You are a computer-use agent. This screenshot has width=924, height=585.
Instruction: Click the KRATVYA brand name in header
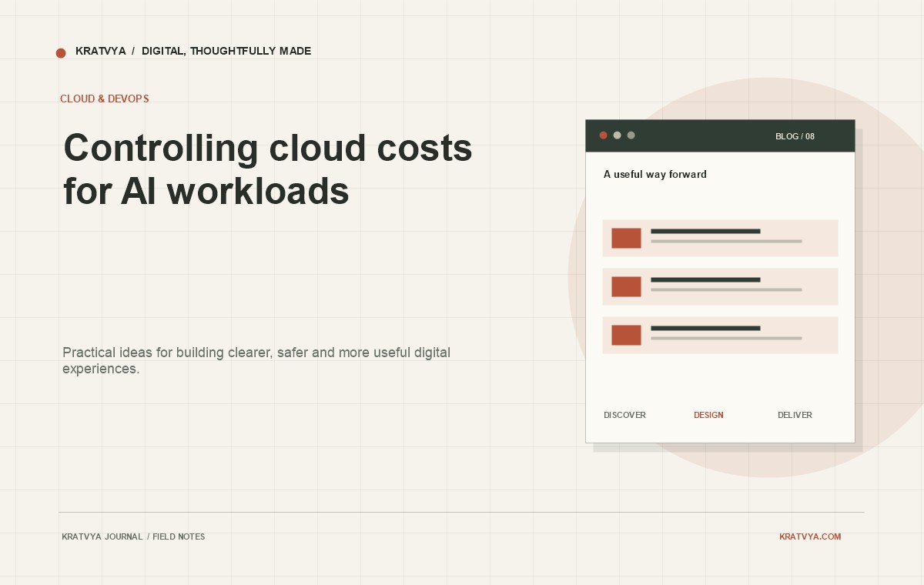pyautogui.click(x=101, y=52)
